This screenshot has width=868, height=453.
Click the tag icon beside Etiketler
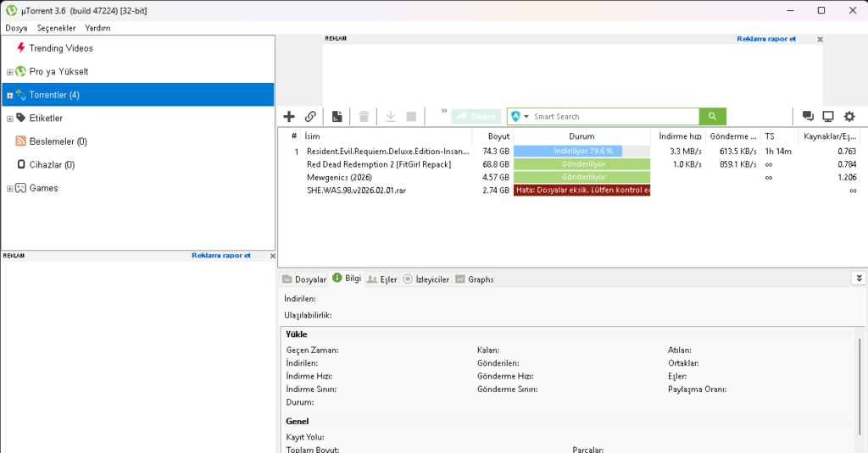20,118
